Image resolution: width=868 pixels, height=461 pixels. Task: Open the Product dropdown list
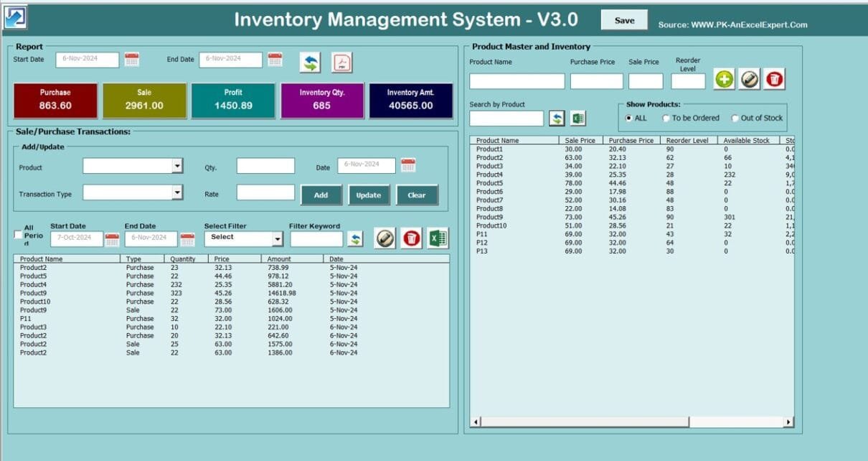click(177, 166)
